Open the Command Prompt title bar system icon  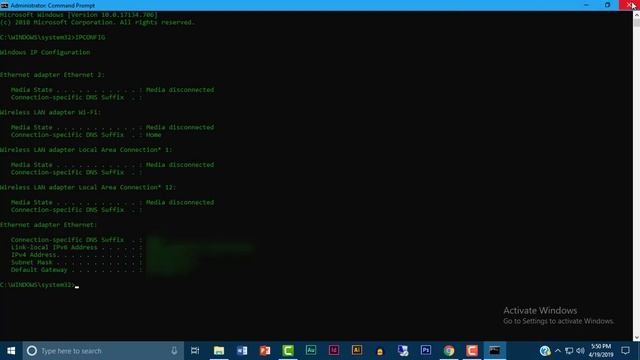4,5
